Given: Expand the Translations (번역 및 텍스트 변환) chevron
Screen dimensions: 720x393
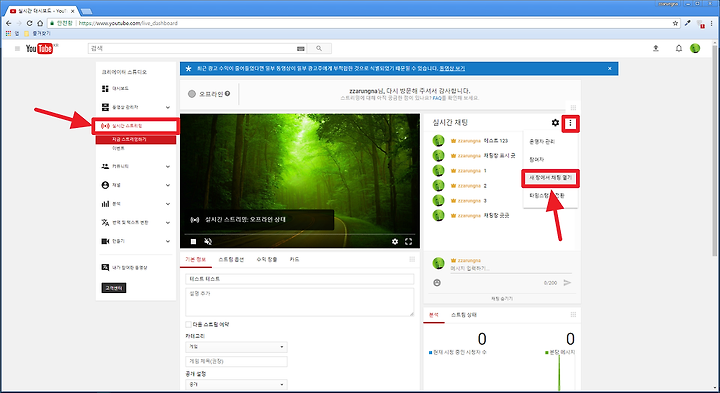Looking at the screenshot, I should point(168,223).
